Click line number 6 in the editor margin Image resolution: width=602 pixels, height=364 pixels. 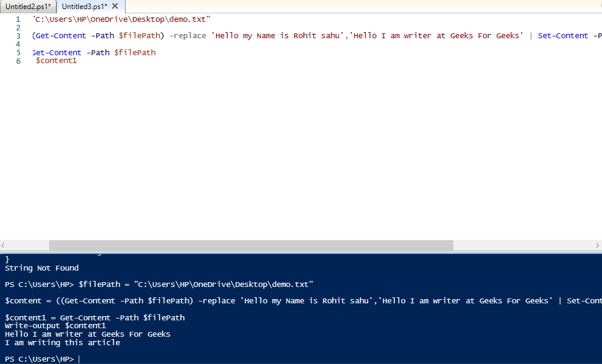pyautogui.click(x=18, y=61)
